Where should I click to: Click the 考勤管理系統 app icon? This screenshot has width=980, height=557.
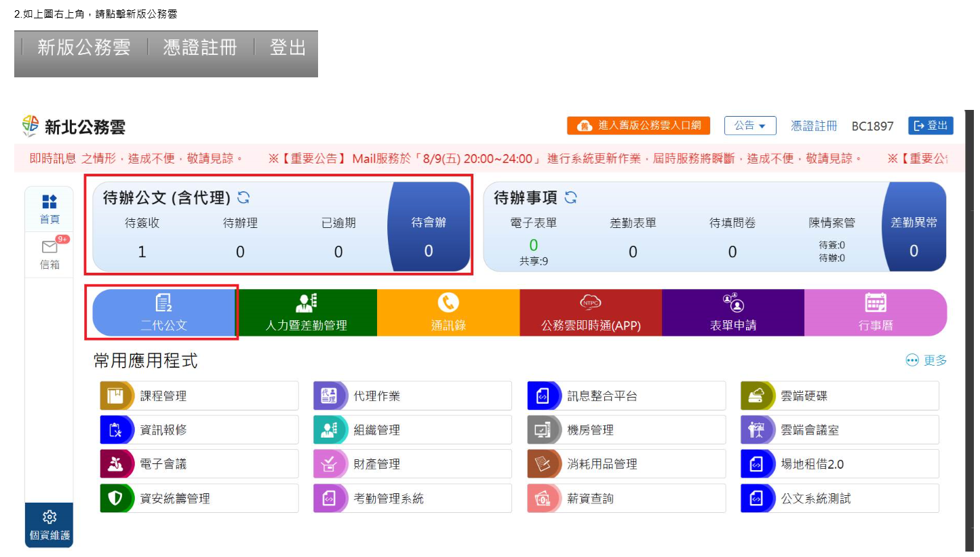click(x=329, y=498)
